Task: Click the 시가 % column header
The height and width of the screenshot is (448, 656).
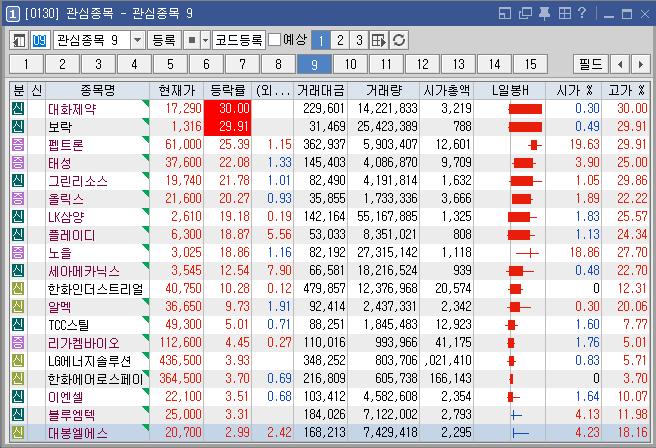Action: (x=574, y=90)
